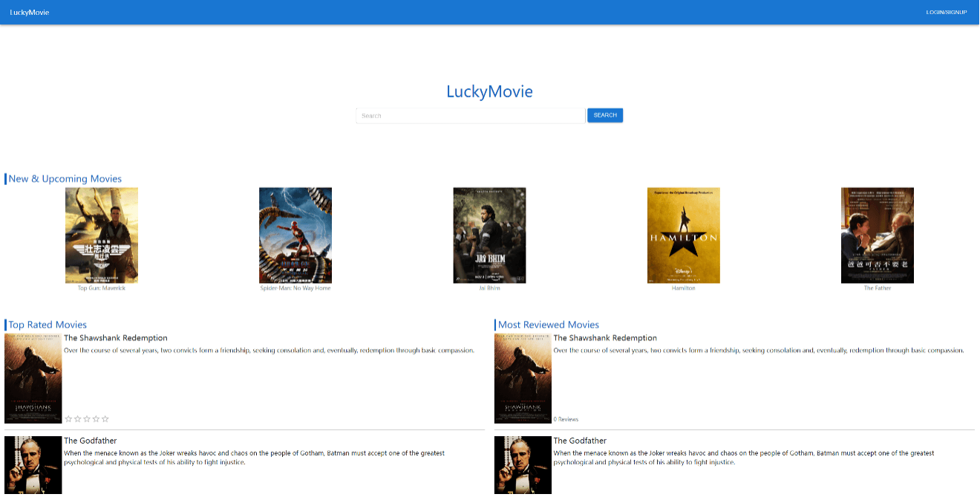Viewport: 980px width, 497px height.
Task: Click The Godfather description in Most Reviewed
Action: click(x=744, y=458)
